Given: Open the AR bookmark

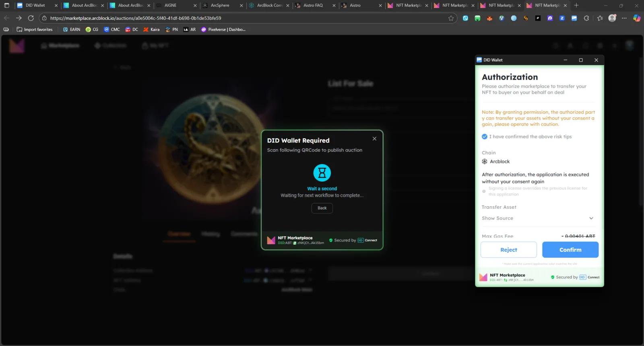Looking at the screenshot, I should click(190, 29).
